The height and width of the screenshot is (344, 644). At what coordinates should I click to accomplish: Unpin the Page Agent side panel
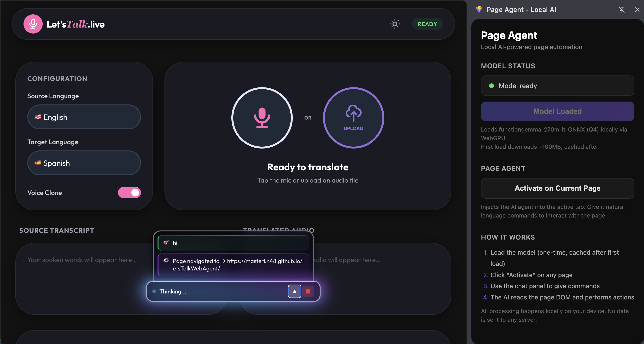click(621, 10)
